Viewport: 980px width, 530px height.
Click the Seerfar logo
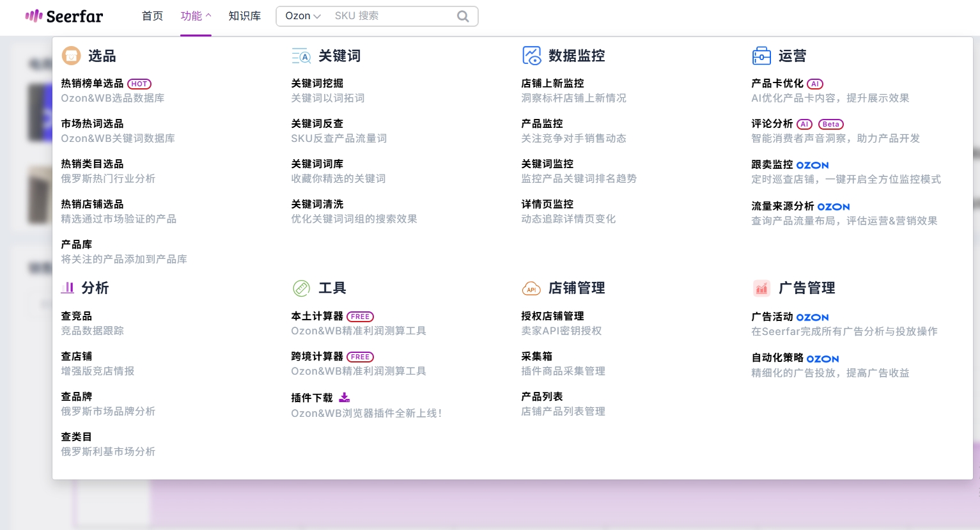pos(64,16)
